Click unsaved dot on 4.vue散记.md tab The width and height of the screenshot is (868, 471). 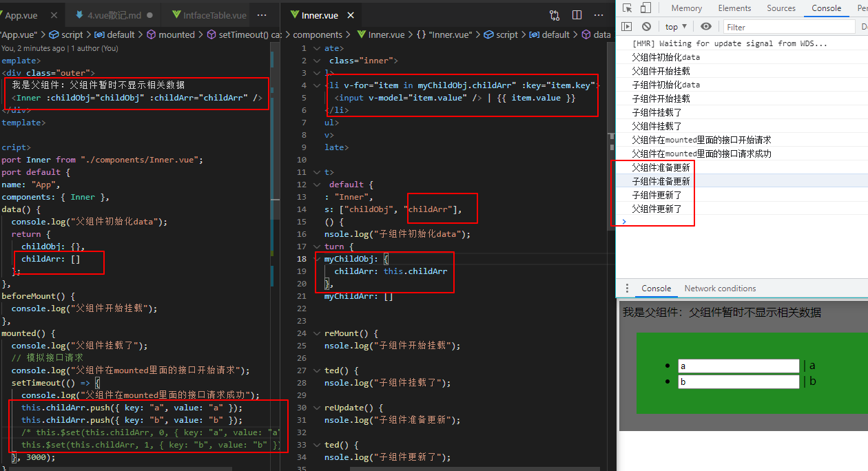[149, 15]
